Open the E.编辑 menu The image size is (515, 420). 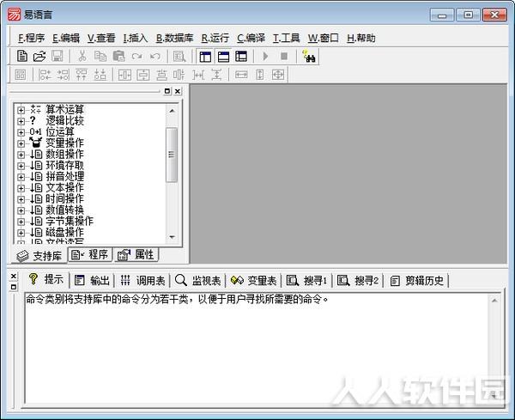pyautogui.click(x=66, y=38)
